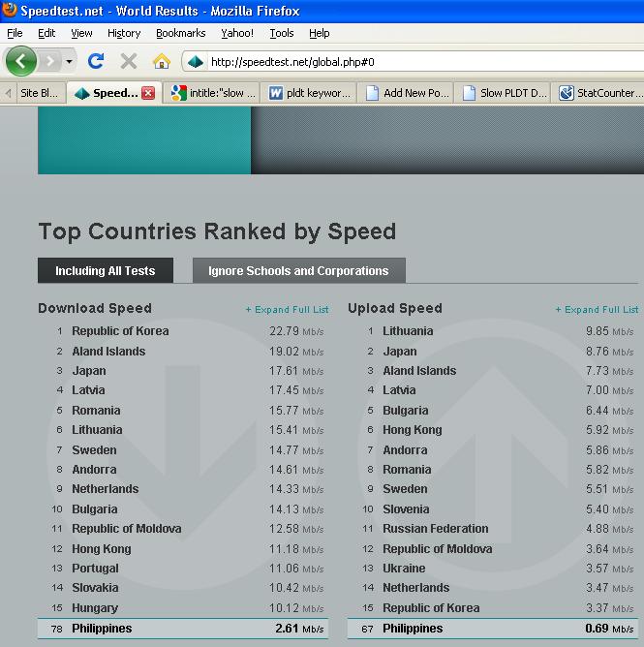Open the back/forward history dropdown arrow
Screen dimensions: 644x647
[x=70, y=62]
